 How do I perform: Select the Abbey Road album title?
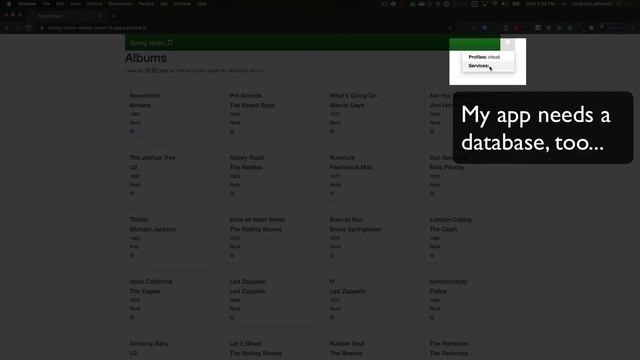click(x=247, y=158)
